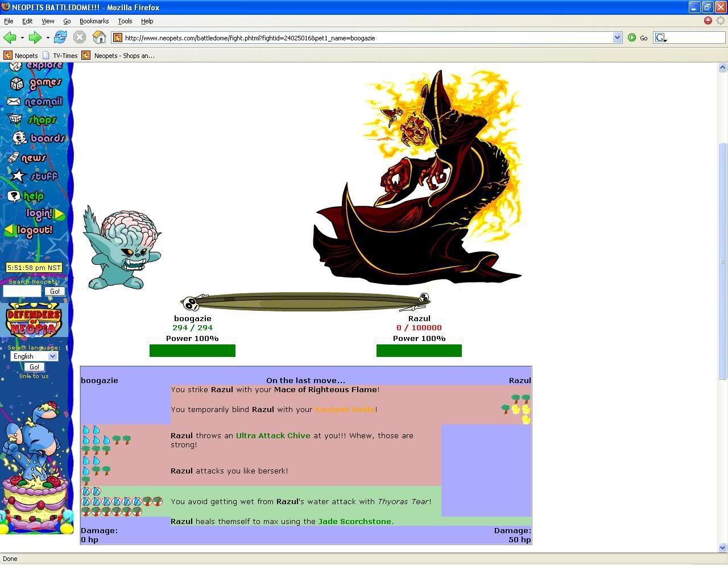Click the Razul opponent image
Viewport: 728px width, 582px height.
click(x=418, y=177)
